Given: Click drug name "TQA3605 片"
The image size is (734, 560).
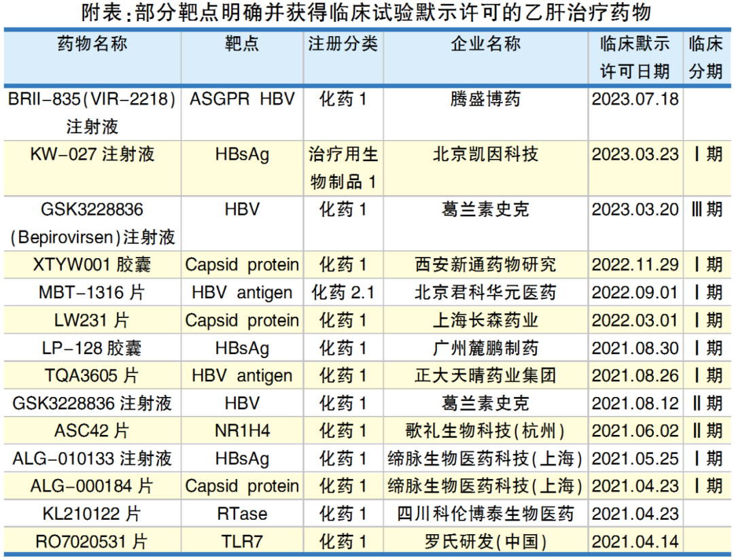Looking at the screenshot, I should (x=92, y=376).
